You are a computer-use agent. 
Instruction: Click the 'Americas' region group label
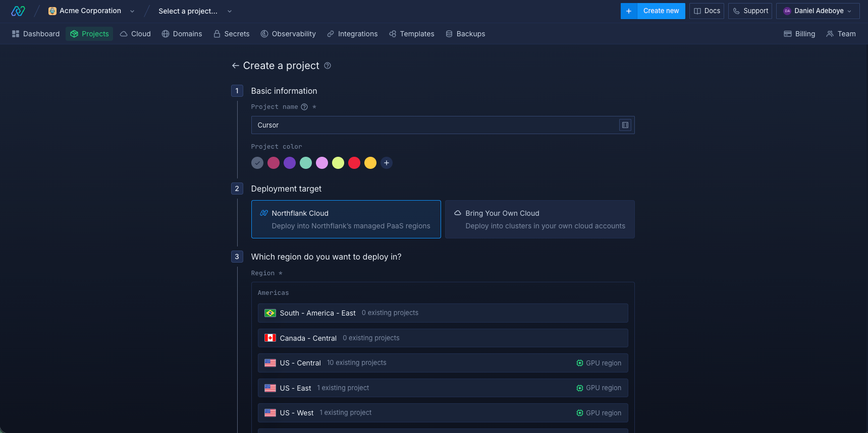pyautogui.click(x=274, y=293)
